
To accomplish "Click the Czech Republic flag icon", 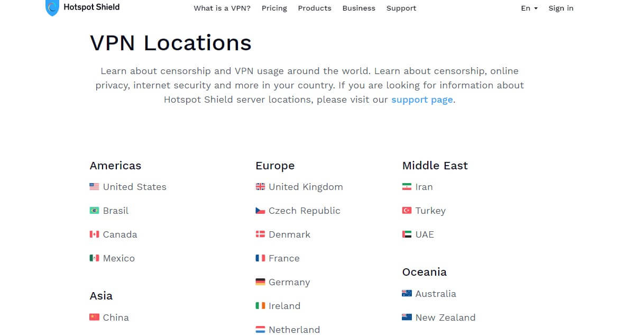I will tap(260, 211).
